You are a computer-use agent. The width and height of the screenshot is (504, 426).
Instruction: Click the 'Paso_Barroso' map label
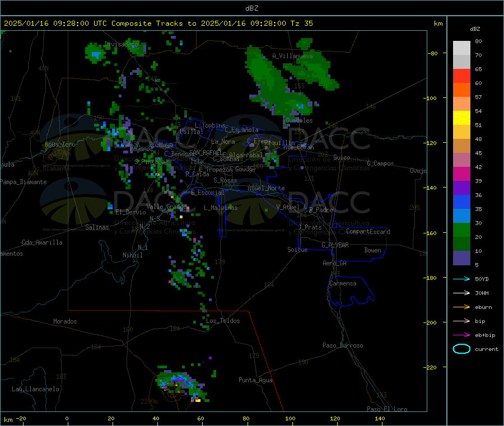coord(343,345)
